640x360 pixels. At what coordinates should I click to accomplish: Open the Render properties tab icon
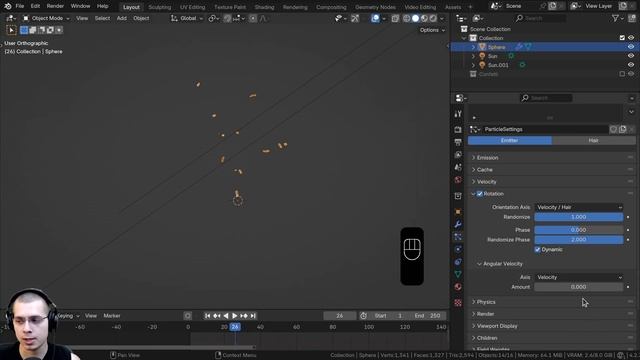[x=458, y=130]
